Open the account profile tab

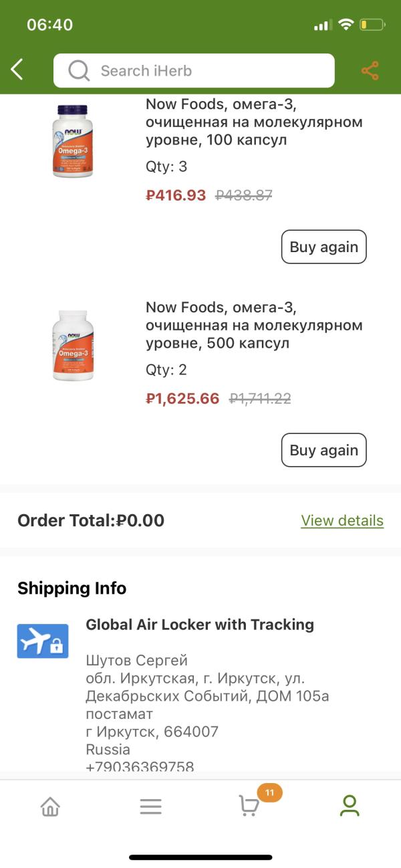tap(350, 806)
